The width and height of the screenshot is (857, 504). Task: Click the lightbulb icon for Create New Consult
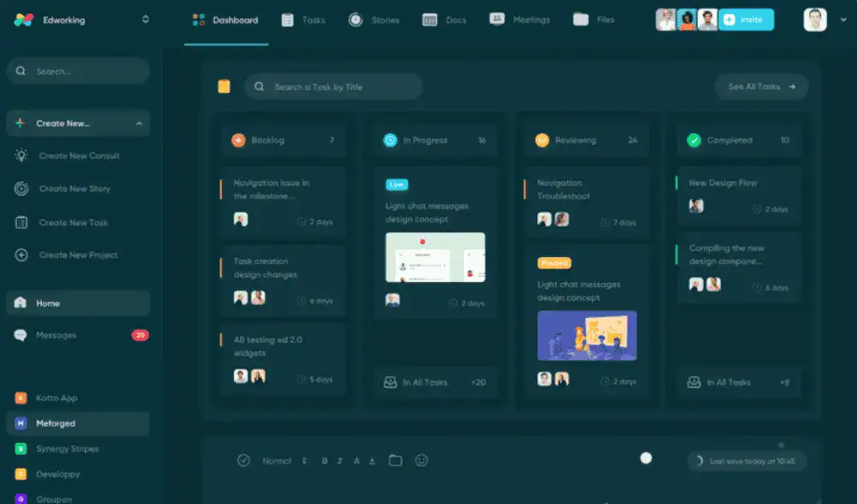tap(21, 156)
